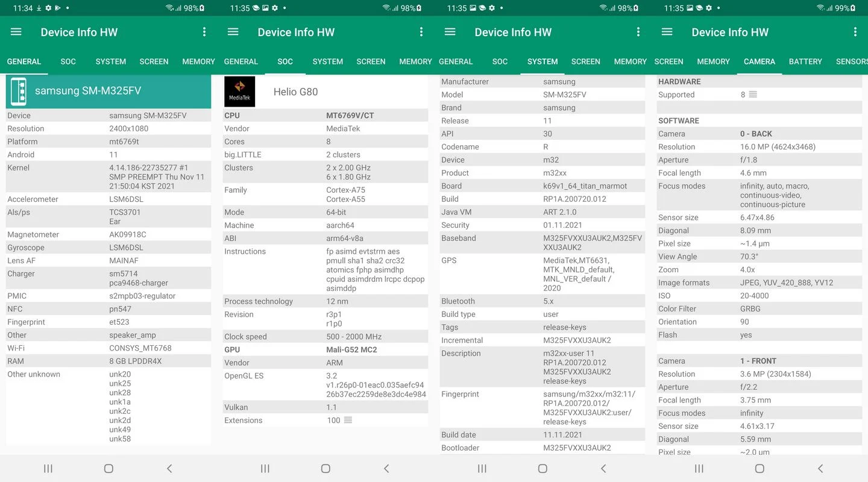Tap the Board k69v1_64_titan_marmot row
This screenshot has height=482, width=868.
click(542, 186)
